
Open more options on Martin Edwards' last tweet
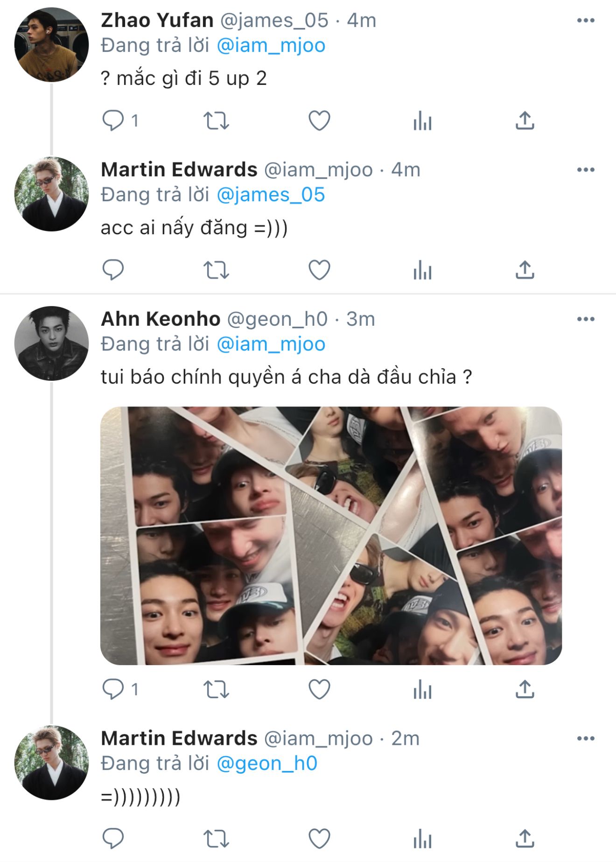(x=586, y=738)
